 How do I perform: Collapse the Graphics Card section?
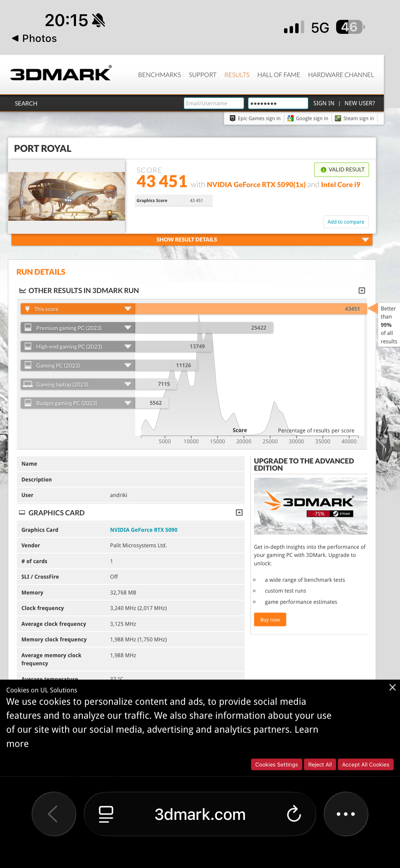tap(239, 513)
